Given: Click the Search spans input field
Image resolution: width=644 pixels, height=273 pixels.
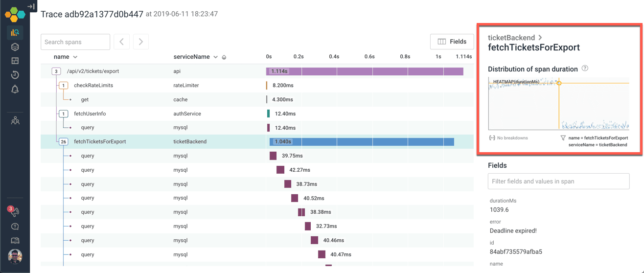Looking at the screenshot, I should (x=75, y=42).
